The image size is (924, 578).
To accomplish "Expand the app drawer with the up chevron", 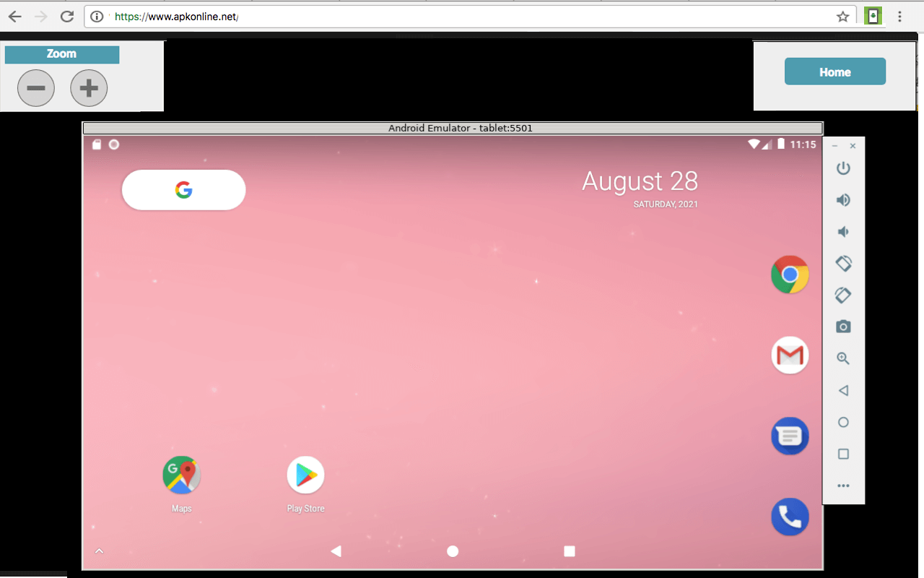I will point(100,551).
